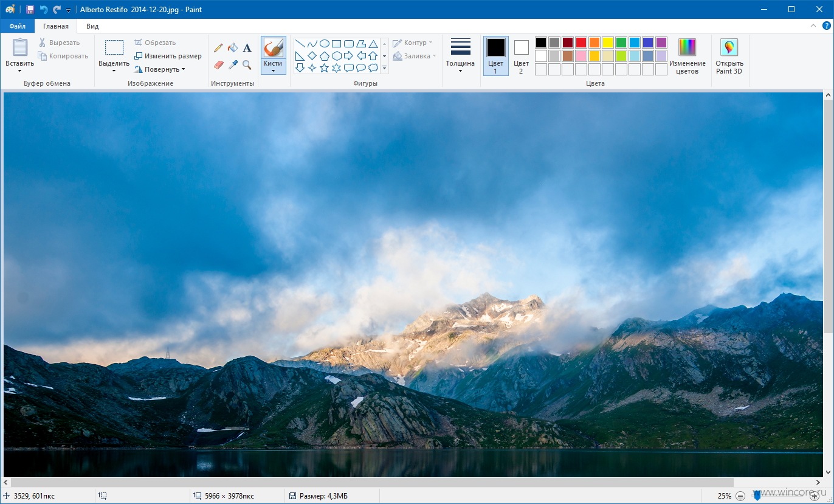Click the vertical scrollbar down arrow
Viewport: 834px width, 504px height.
[829, 472]
